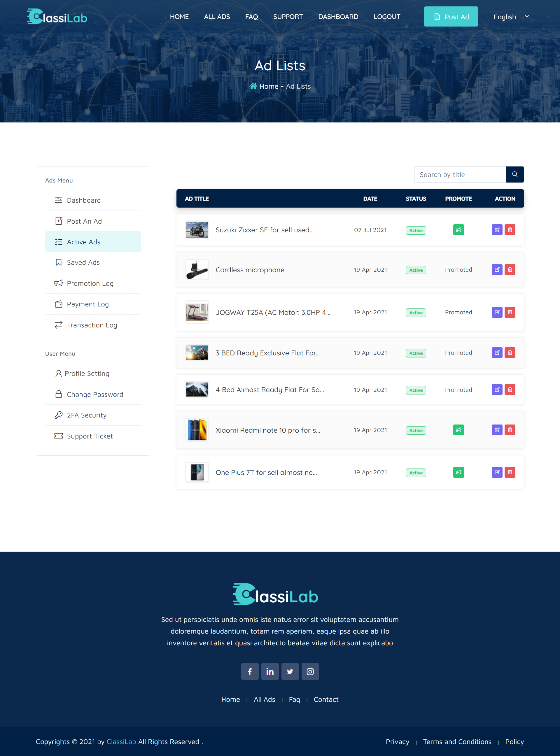Open the Terms and Conditions footer link

point(457,741)
